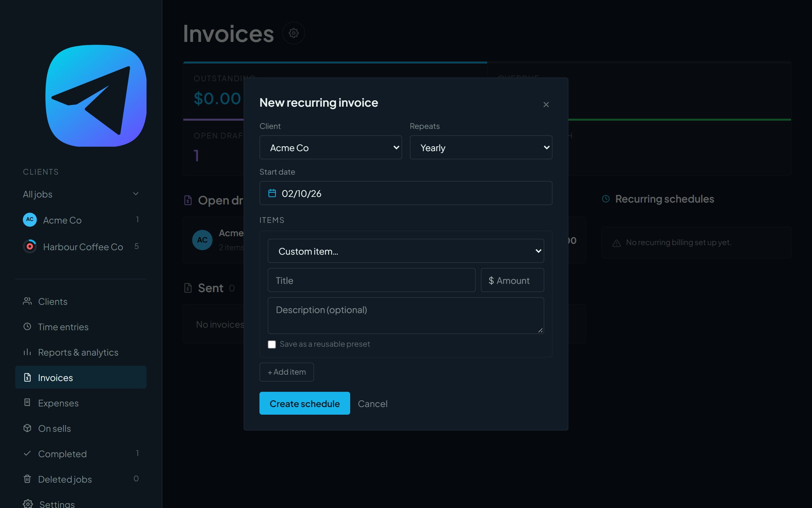This screenshot has width=812, height=508.
Task: Click Create schedule button
Action: 305,403
